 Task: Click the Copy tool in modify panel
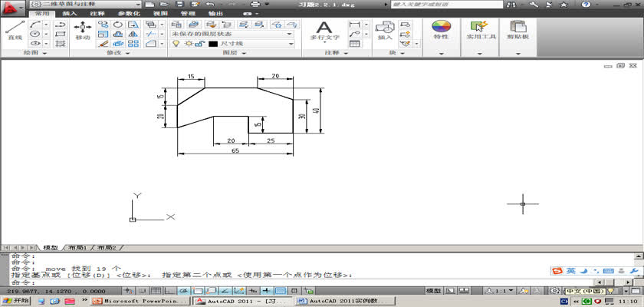[103, 25]
